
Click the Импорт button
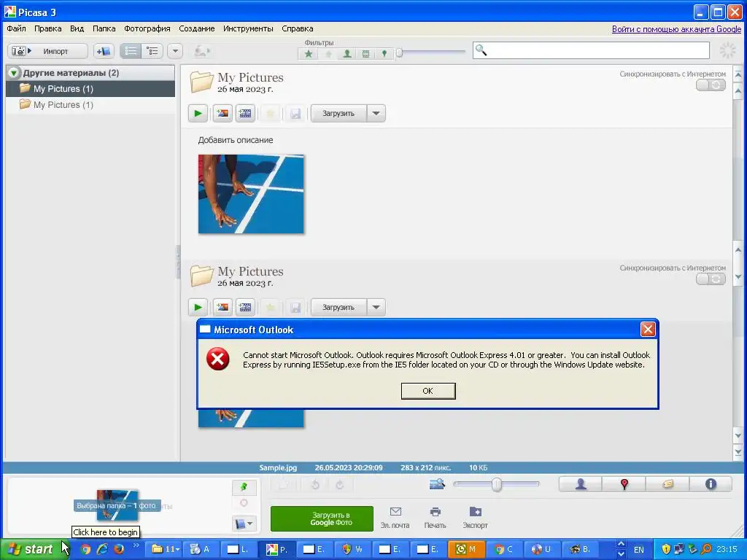point(47,51)
